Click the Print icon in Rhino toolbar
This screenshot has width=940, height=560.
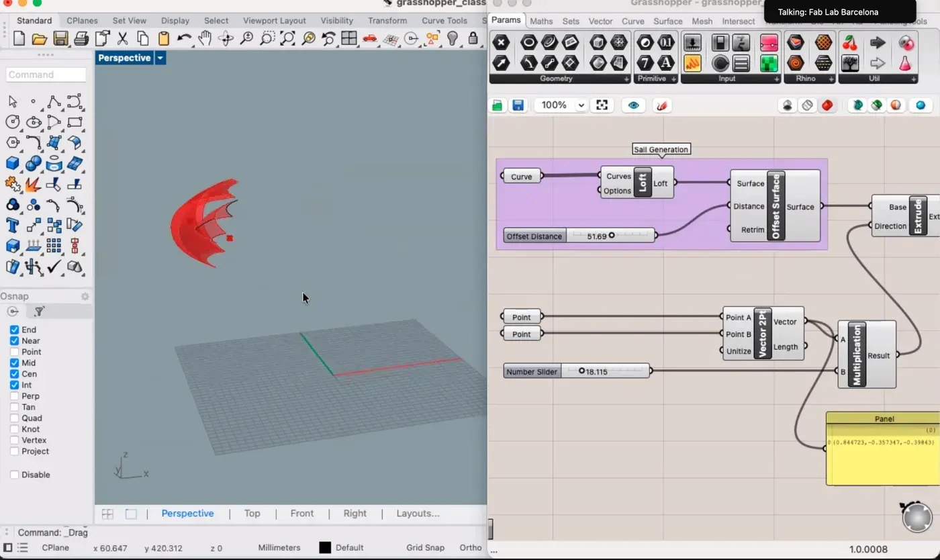pyautogui.click(x=81, y=38)
